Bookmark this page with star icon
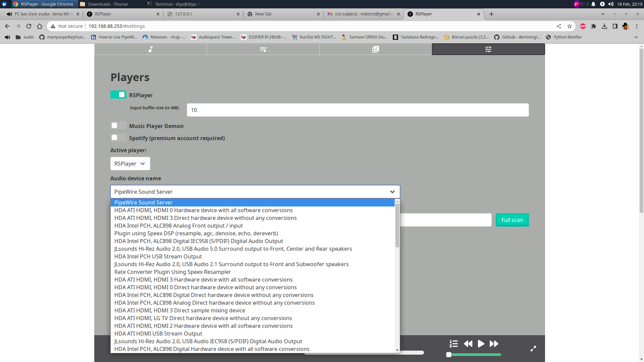The width and height of the screenshot is (644, 362). (x=570, y=26)
